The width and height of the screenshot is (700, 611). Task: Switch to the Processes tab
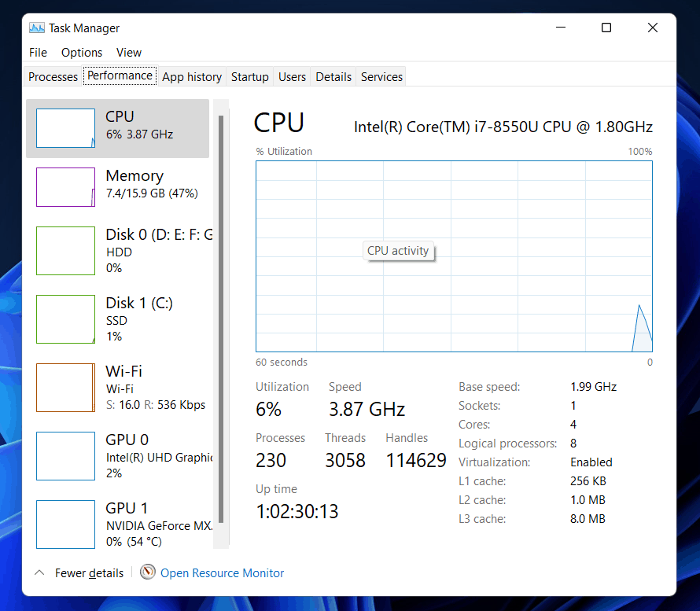[x=53, y=77]
